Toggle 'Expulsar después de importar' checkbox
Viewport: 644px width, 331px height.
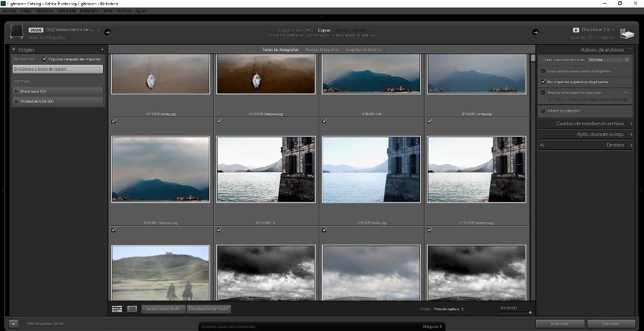[x=45, y=59]
